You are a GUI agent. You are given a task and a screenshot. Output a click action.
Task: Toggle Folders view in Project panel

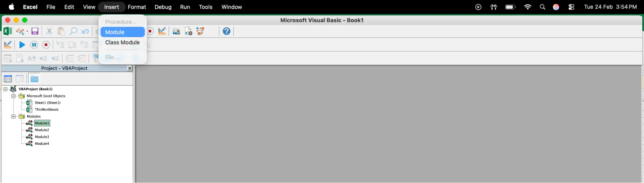(34, 79)
